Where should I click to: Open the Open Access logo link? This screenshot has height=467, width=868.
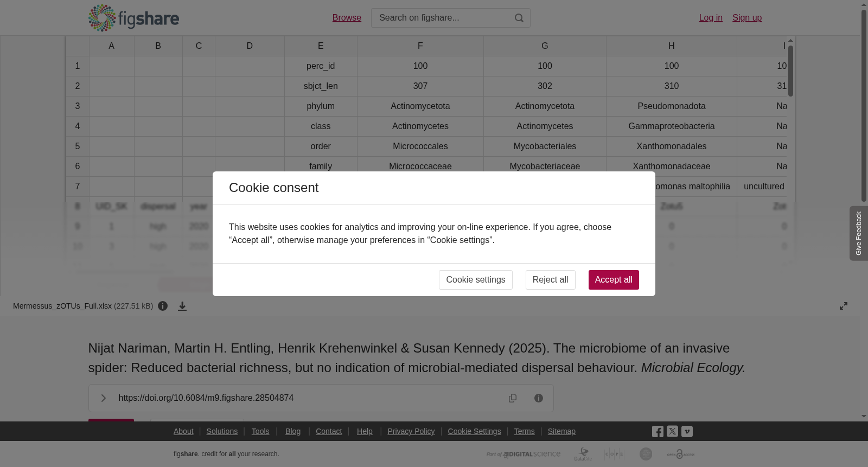point(681,454)
